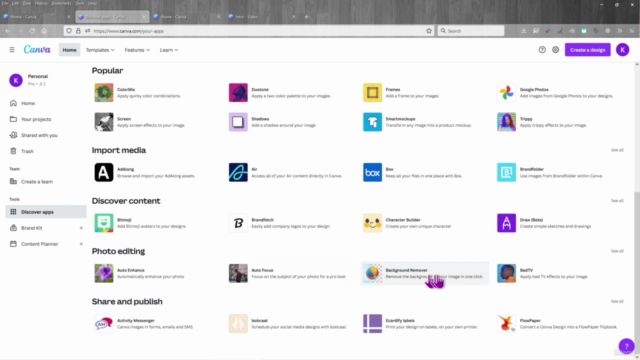Open the Draw (Beta) app icon
Image resolution: width=640 pixels, height=360 pixels.
pos(506,223)
